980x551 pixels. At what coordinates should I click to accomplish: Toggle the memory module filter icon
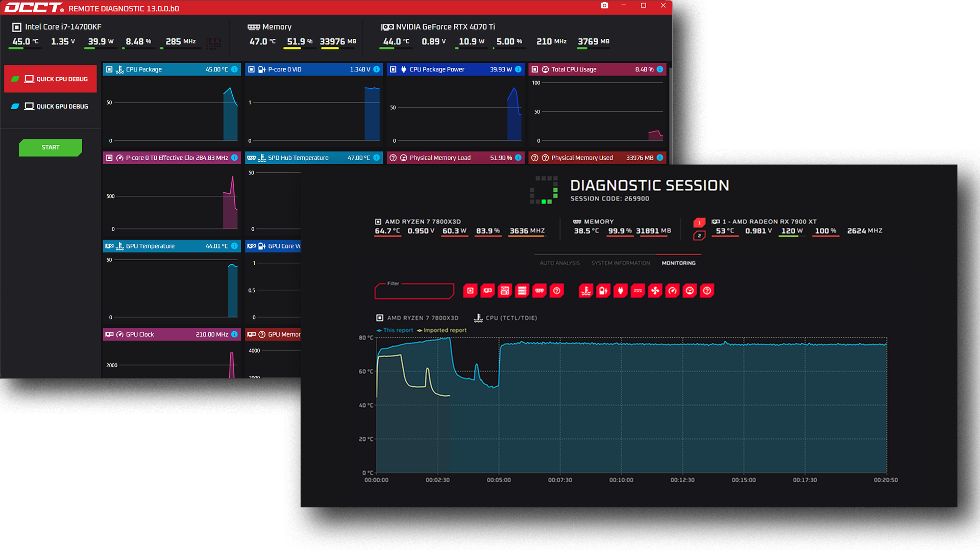pos(540,291)
